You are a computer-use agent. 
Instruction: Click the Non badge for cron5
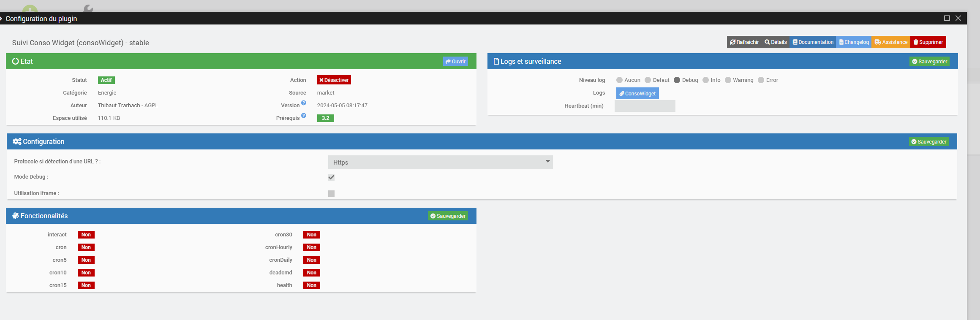point(86,260)
